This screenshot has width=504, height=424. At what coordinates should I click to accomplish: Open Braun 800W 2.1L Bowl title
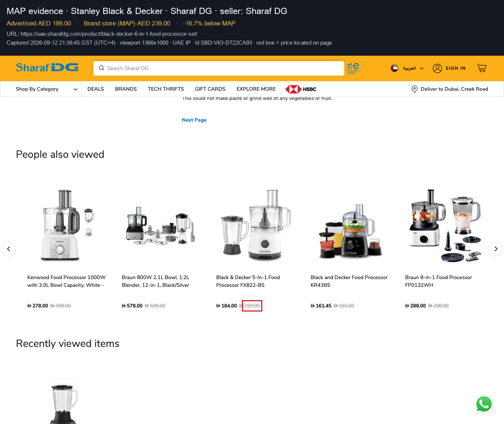click(155, 281)
